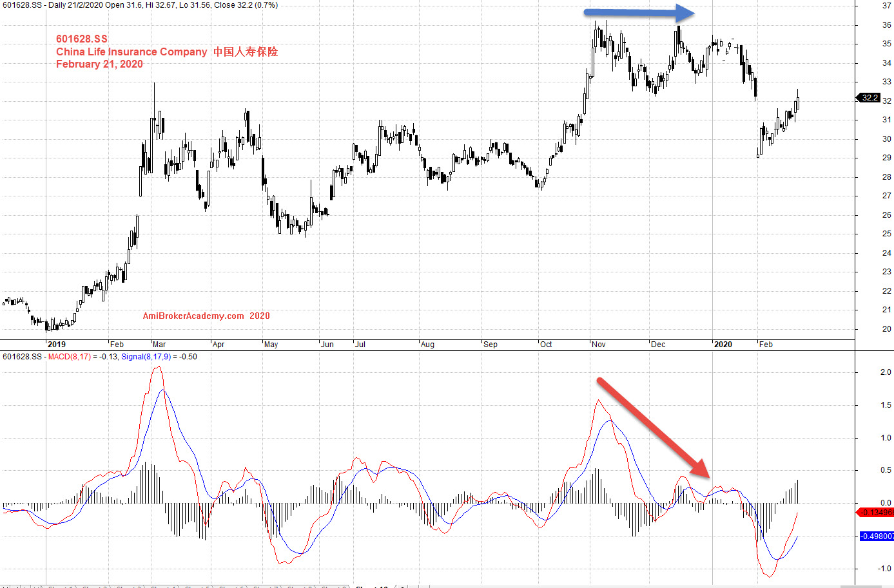Click the blue -0.49800 signal value tag
894x588 pixels.
coord(877,536)
